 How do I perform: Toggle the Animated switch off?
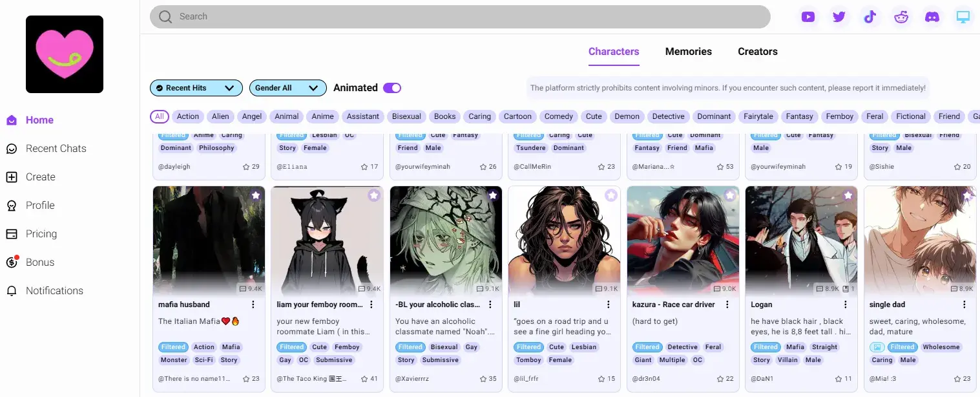[x=392, y=87]
